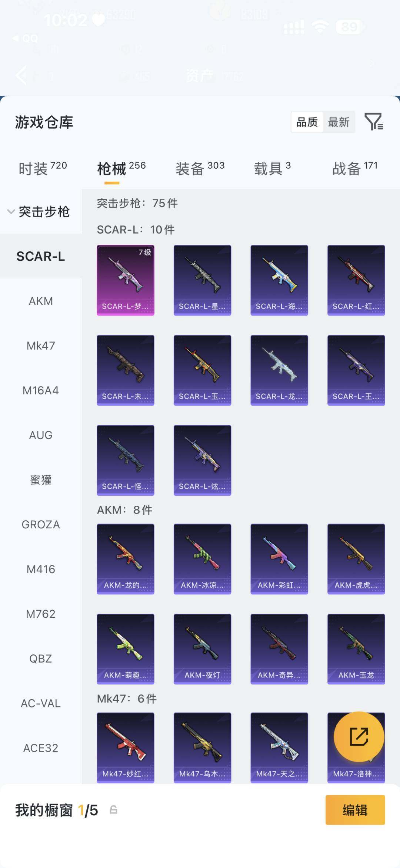Screen dimensions: 400x868
Task: Select the SCAR-L-海 blue skin item
Action: tap(279, 280)
